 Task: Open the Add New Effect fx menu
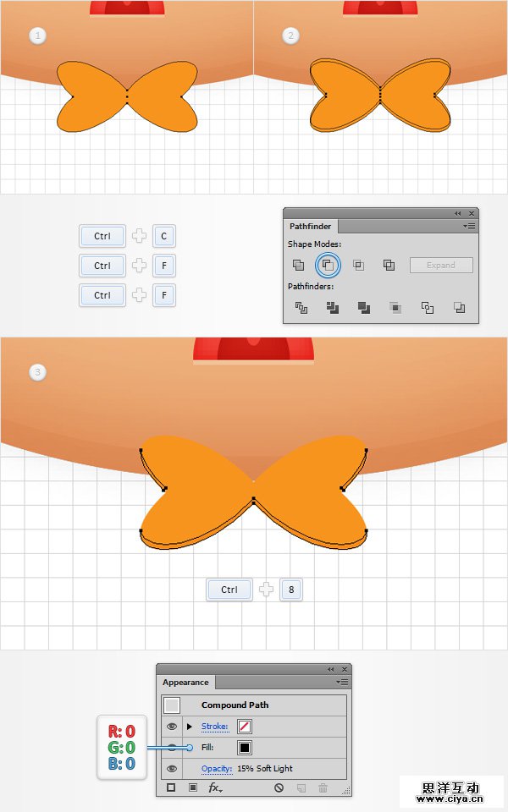[x=215, y=788]
